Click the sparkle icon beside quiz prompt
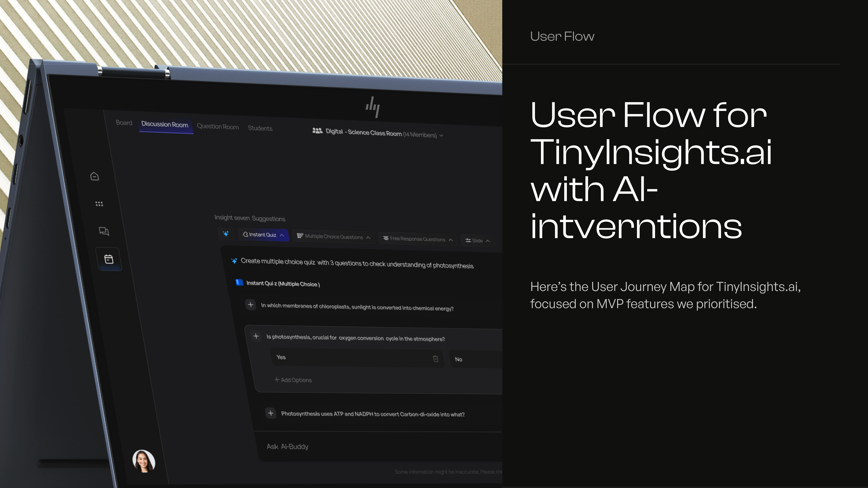 click(x=234, y=261)
